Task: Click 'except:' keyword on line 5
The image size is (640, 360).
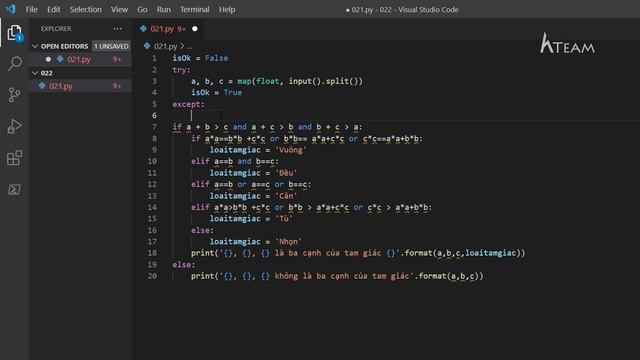Action: point(188,104)
